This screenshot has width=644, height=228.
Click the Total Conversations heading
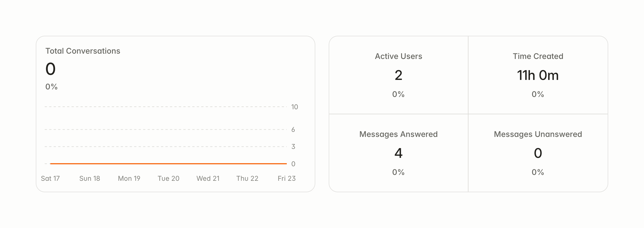83,51
